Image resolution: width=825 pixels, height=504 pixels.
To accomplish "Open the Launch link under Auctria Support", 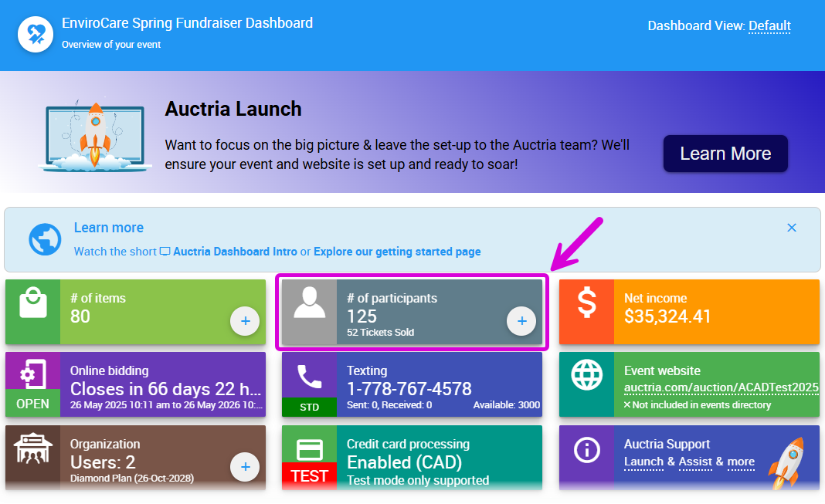I will coord(643,462).
